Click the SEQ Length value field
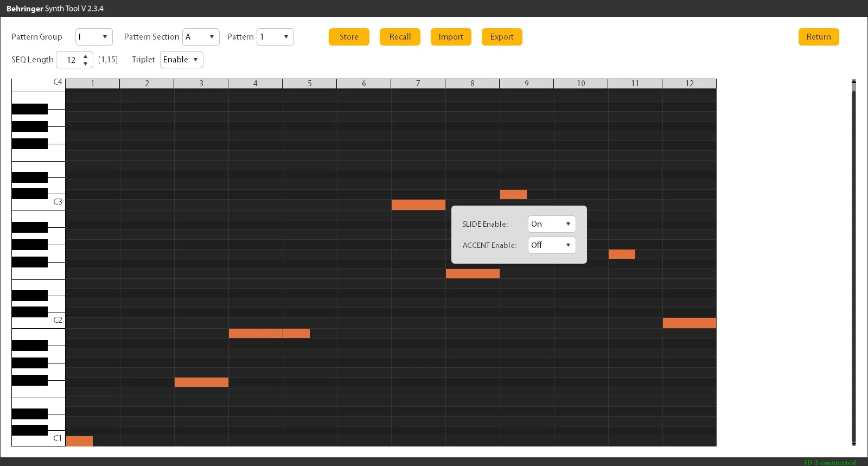The image size is (868, 466). (71, 60)
